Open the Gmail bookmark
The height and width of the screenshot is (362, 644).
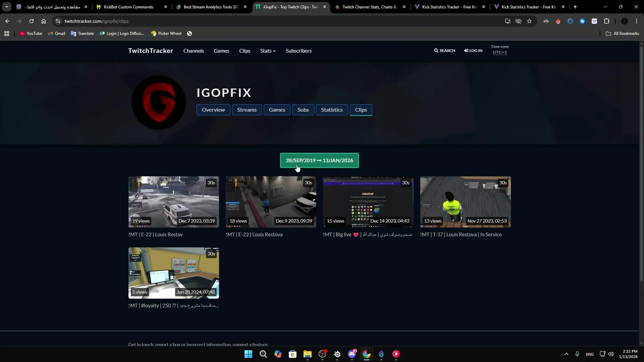(56, 34)
